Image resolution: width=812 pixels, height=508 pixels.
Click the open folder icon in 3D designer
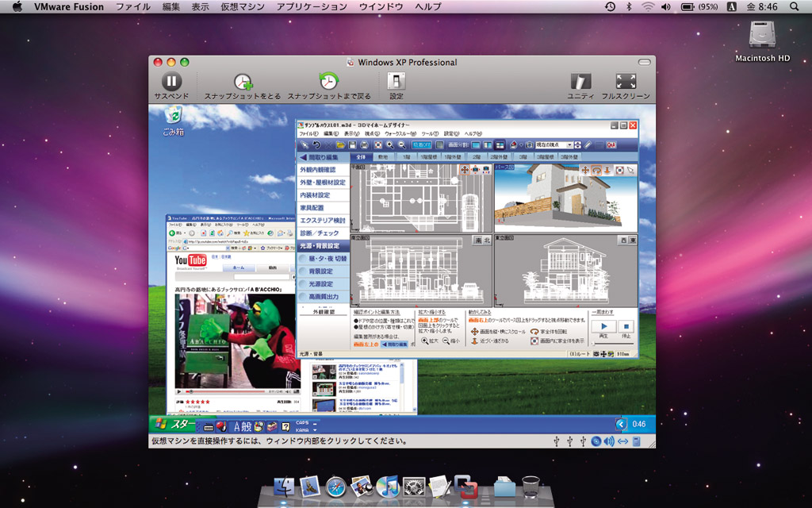tap(340, 145)
